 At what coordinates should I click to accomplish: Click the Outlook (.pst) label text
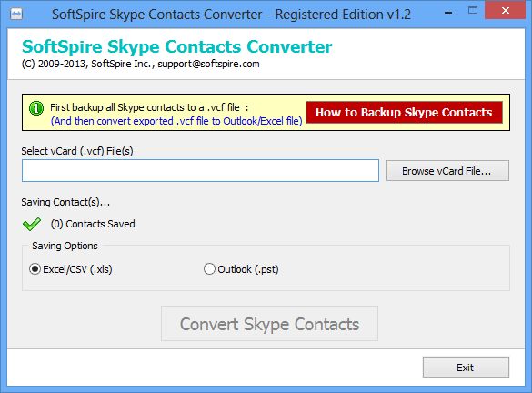(248, 269)
